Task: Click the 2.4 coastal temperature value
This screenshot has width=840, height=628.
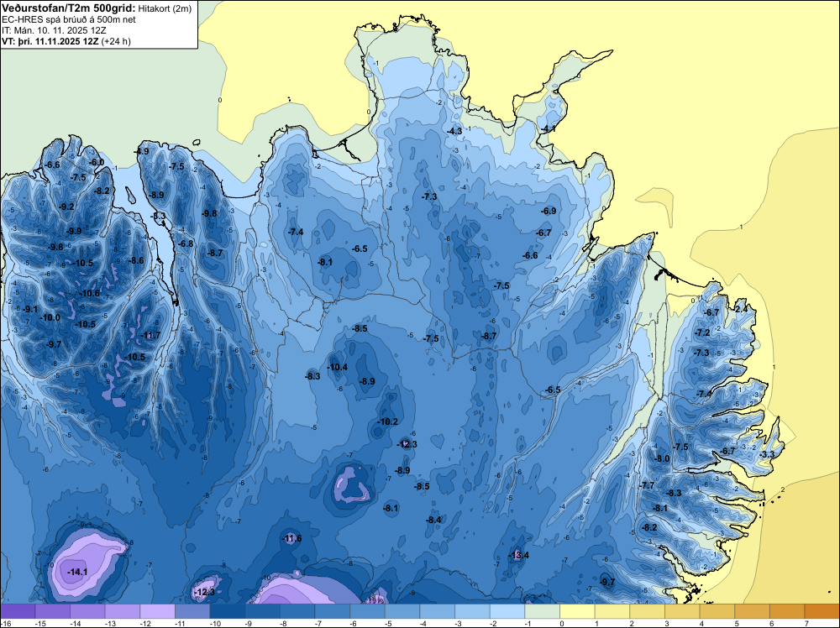Action: click(741, 309)
